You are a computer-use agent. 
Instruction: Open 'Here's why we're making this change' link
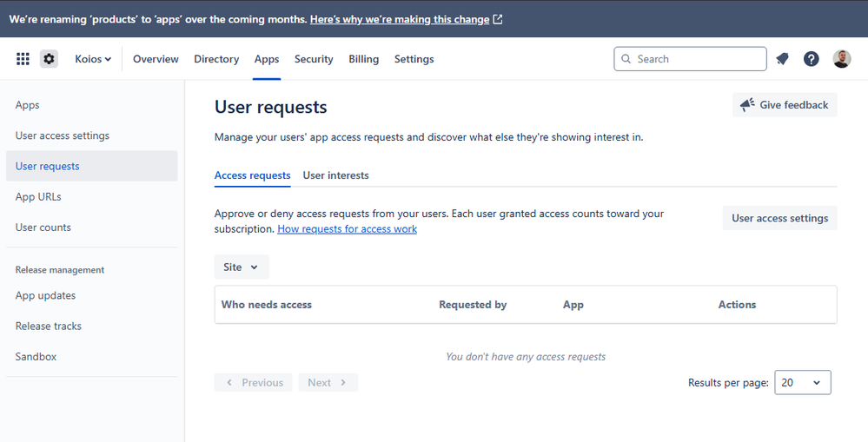coord(400,19)
